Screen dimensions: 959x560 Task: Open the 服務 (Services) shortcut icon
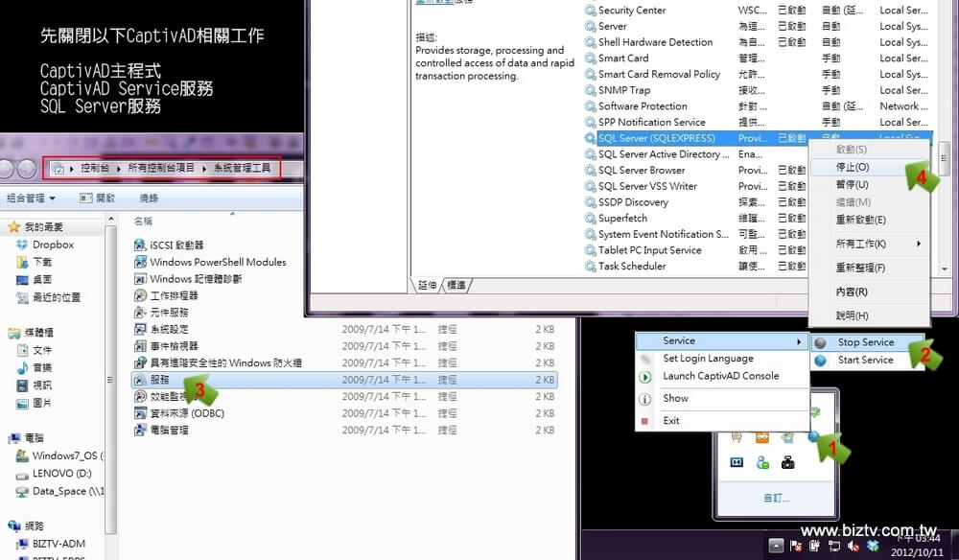point(140,380)
